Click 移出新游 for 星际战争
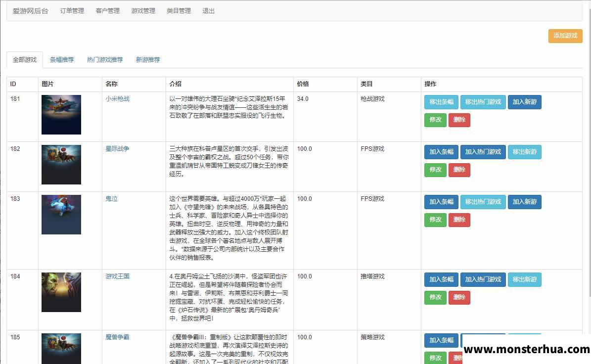The image size is (591, 364). (x=524, y=152)
